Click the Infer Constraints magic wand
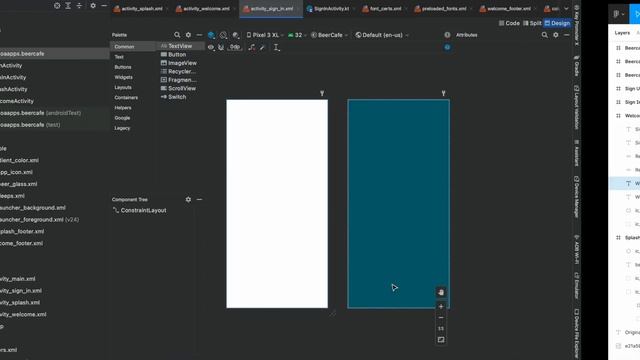The height and width of the screenshot is (360, 640). [262, 47]
